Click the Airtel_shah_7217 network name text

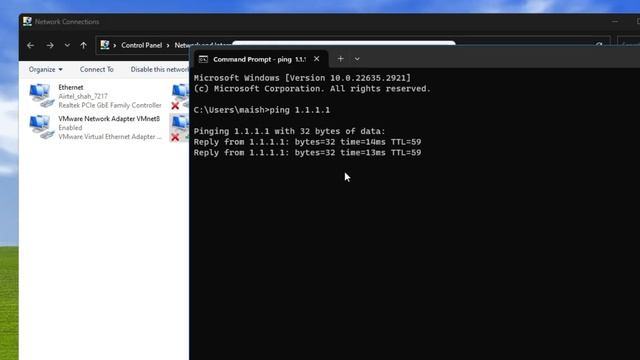[x=83, y=96]
